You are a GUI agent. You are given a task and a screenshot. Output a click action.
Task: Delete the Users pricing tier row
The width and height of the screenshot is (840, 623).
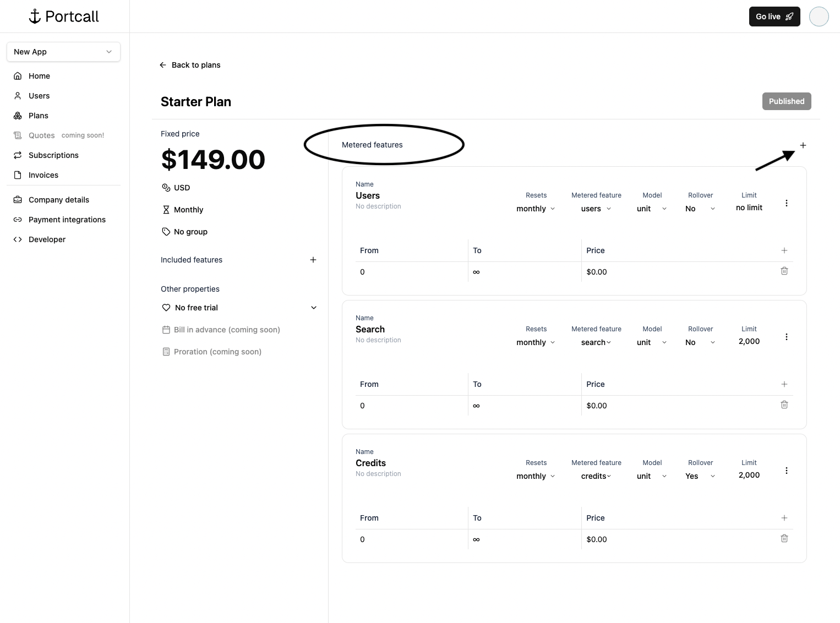coord(784,271)
